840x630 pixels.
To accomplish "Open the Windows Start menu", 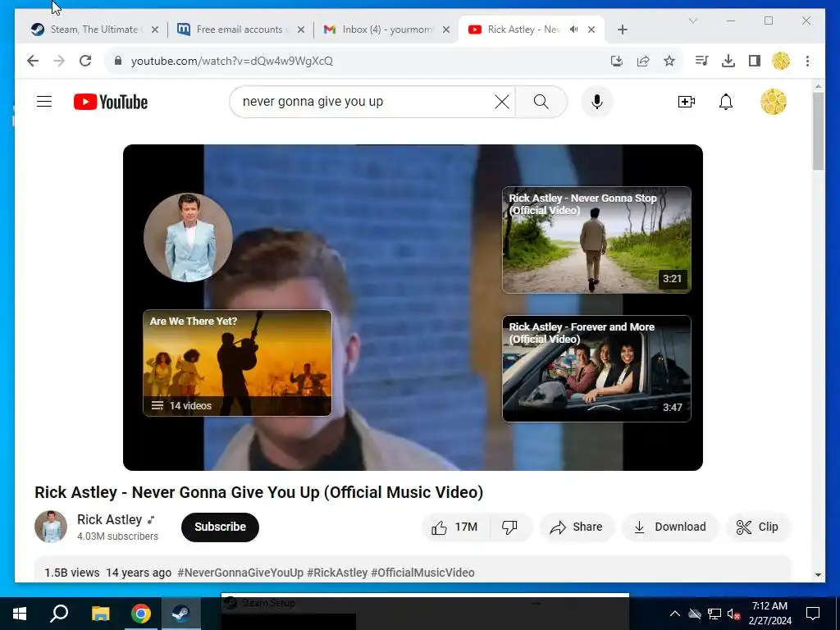I will (x=20, y=614).
